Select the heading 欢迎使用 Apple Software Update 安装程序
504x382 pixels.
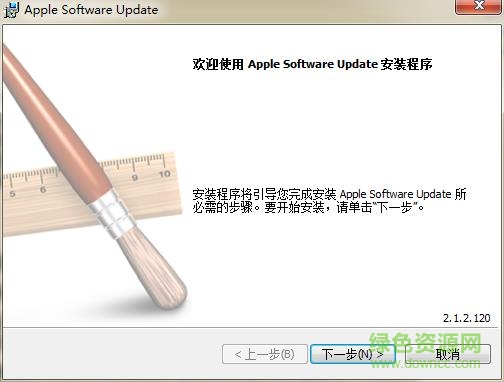tap(312, 64)
